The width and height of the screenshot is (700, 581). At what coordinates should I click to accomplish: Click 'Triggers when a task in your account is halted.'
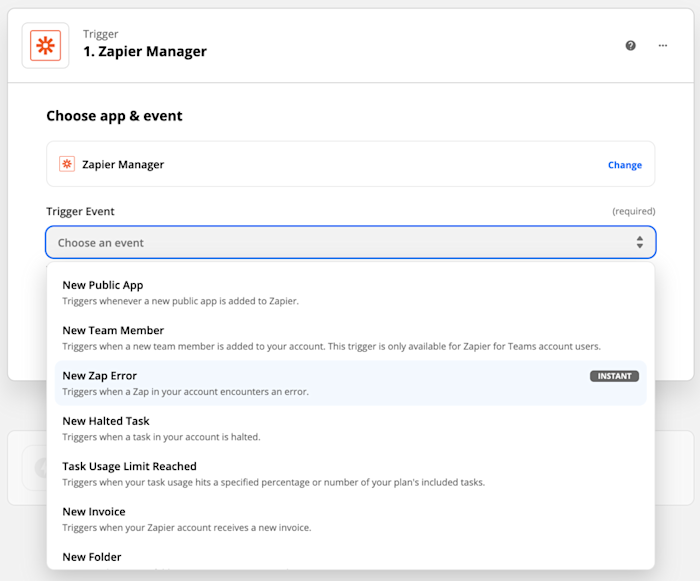coord(161,437)
